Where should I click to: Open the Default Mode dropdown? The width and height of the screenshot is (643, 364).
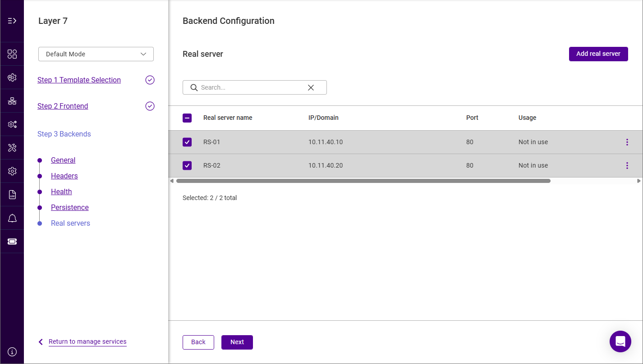[96, 54]
